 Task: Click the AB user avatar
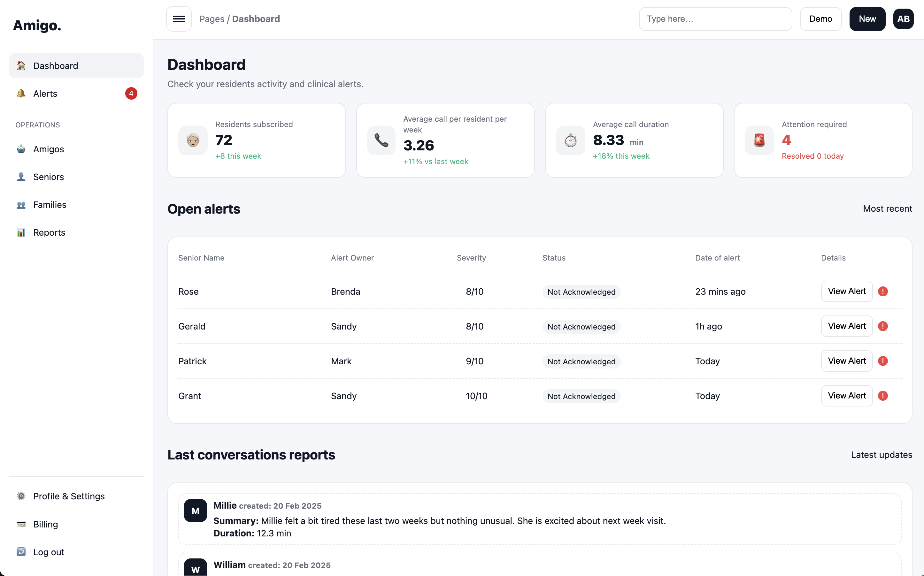click(903, 19)
